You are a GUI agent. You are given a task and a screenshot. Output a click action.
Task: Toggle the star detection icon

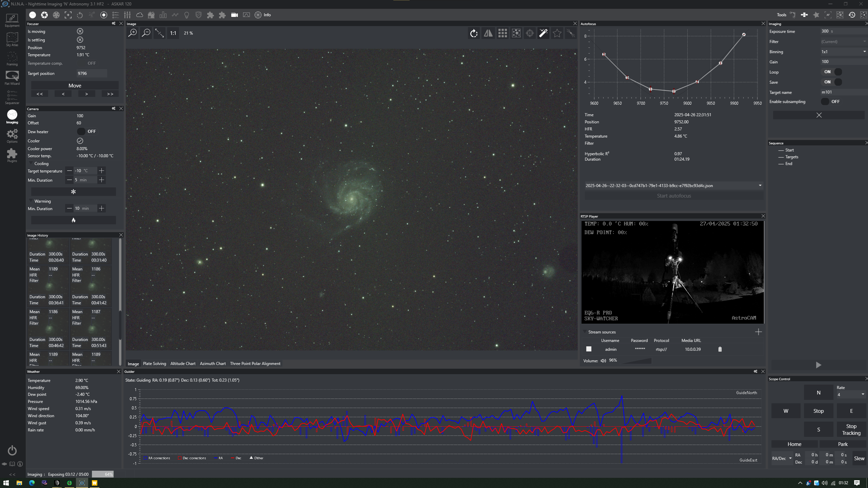[x=557, y=33]
